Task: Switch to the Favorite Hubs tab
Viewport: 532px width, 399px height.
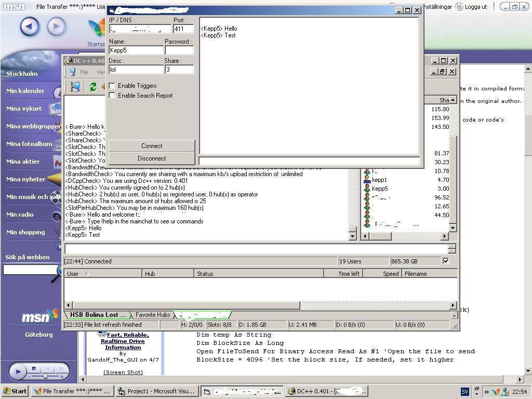Action: pos(153,315)
